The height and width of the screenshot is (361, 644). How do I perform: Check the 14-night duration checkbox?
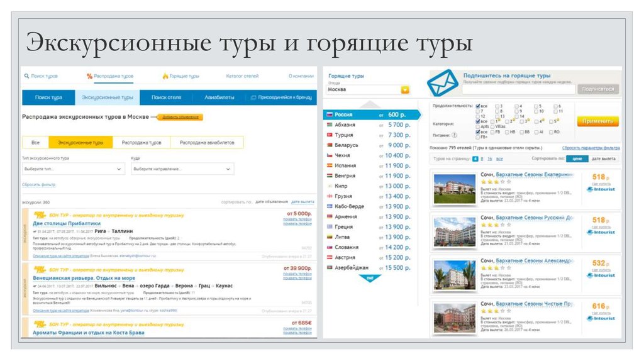coord(517,116)
